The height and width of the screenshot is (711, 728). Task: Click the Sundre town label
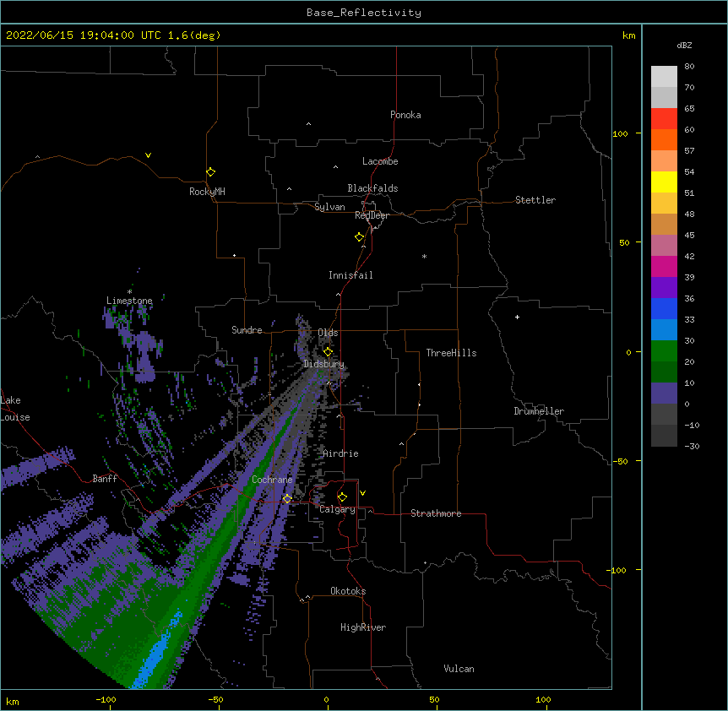(x=247, y=330)
